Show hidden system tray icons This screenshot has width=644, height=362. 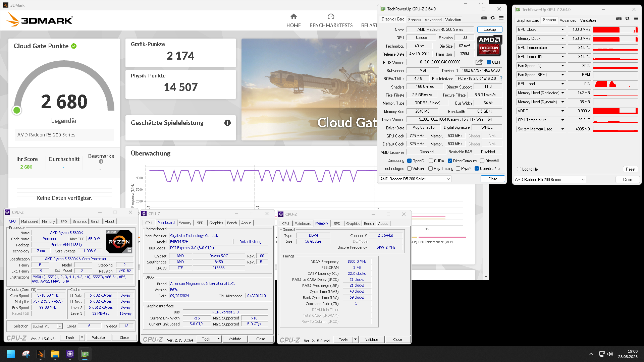tap(591, 354)
